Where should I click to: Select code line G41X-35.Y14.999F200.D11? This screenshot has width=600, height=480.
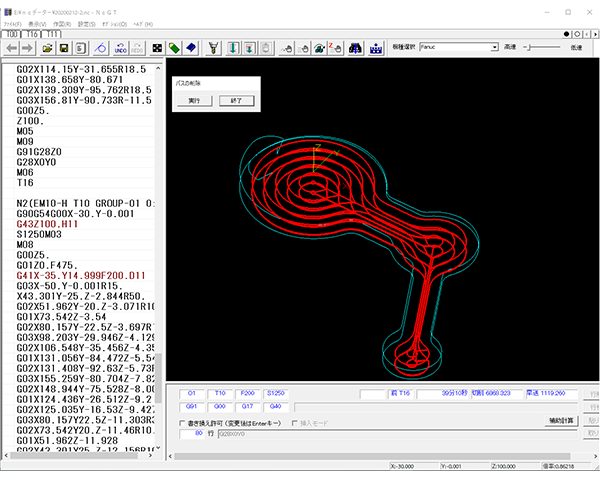coord(79,276)
